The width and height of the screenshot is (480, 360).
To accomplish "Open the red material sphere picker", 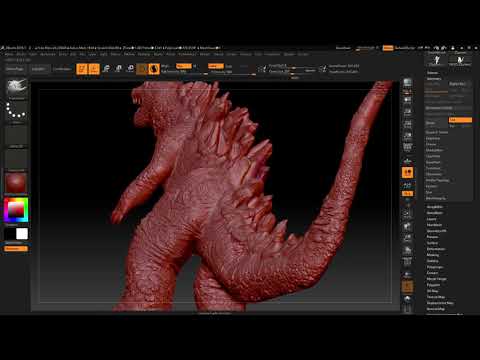I will click(x=16, y=183).
